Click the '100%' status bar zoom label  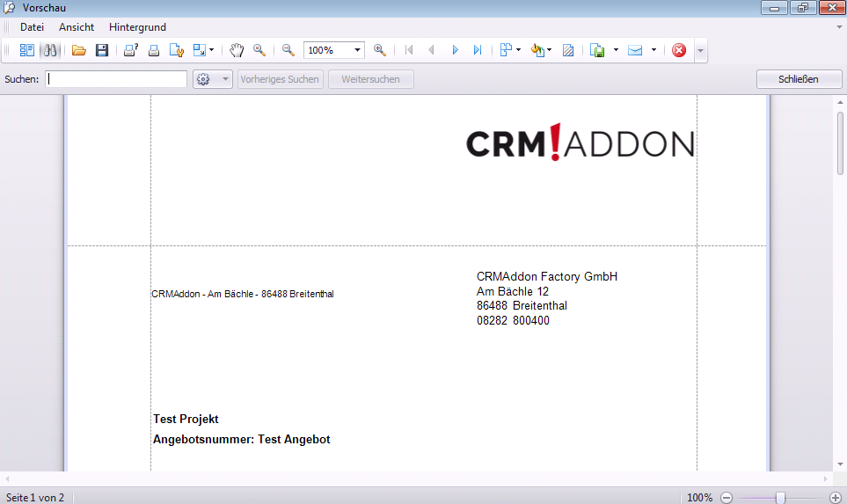(x=699, y=498)
